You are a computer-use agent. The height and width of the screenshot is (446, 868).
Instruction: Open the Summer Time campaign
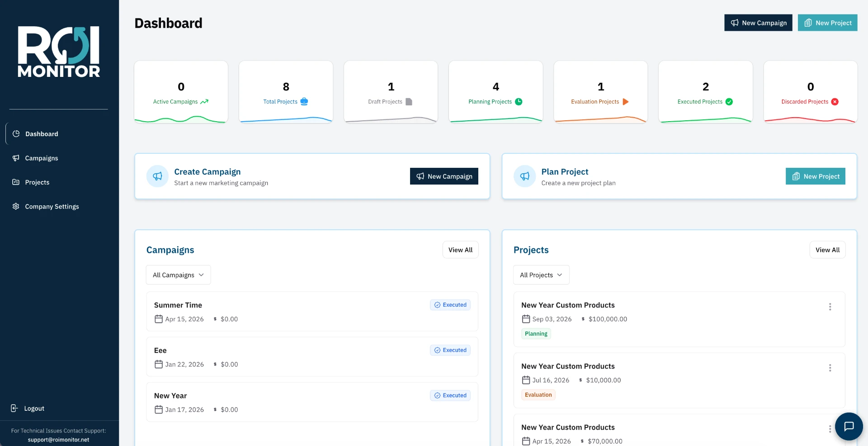[x=312, y=311]
